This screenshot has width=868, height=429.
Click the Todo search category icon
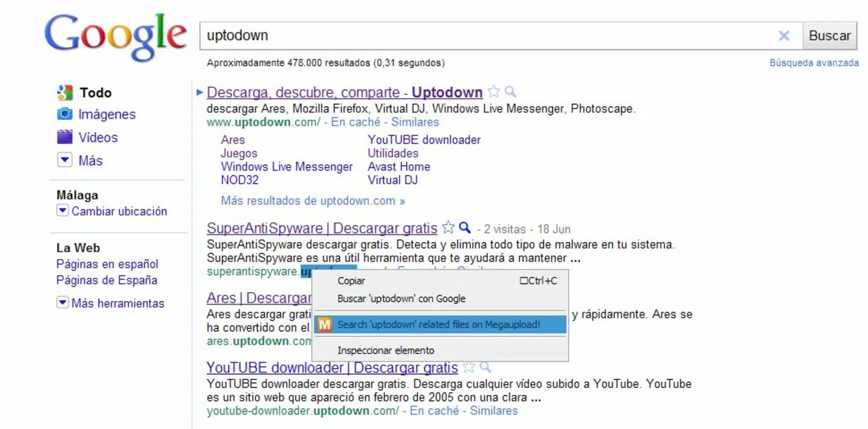(x=65, y=92)
